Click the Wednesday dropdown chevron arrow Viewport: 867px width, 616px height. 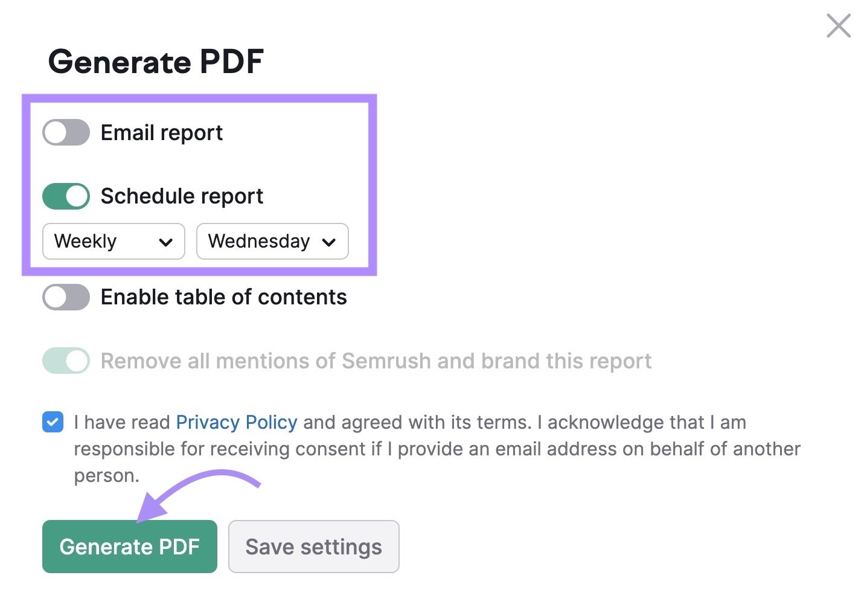329,242
